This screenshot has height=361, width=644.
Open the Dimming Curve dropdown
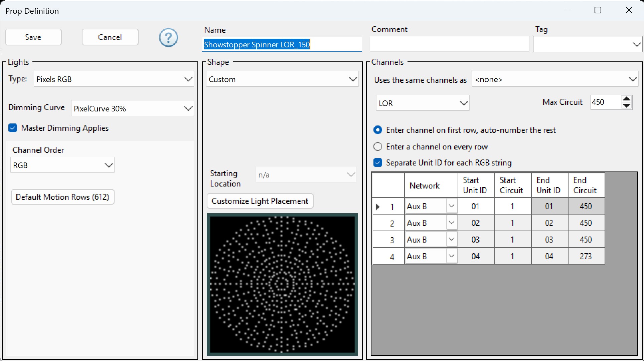(x=188, y=108)
